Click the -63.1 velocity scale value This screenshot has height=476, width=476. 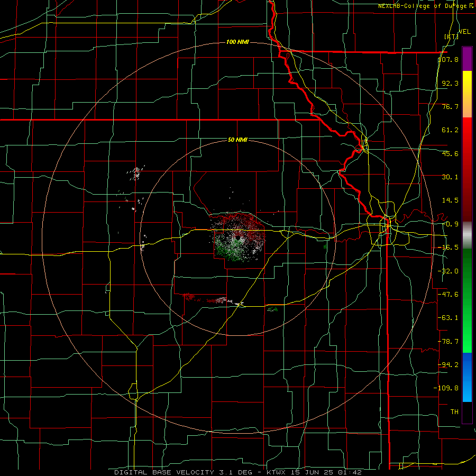pos(448,318)
